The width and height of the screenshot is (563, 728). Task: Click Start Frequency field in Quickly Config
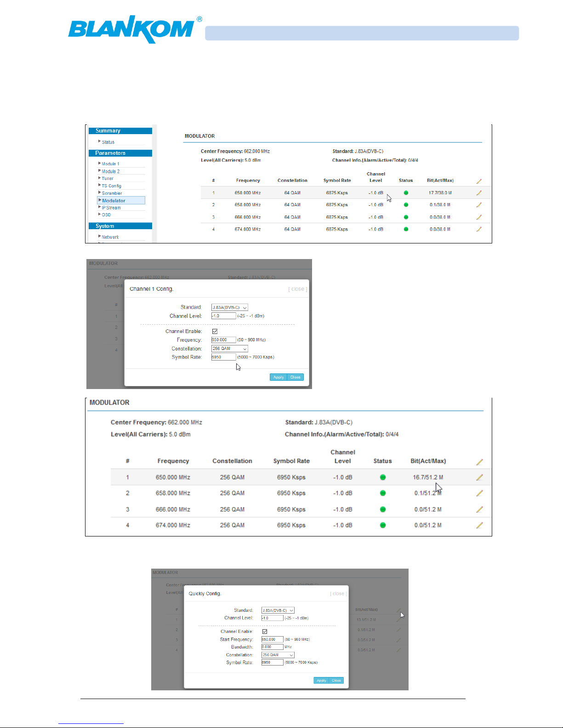[x=273, y=639]
